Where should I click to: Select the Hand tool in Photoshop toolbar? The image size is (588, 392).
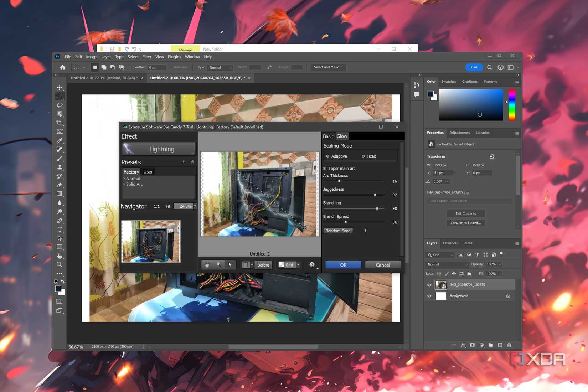click(x=60, y=256)
